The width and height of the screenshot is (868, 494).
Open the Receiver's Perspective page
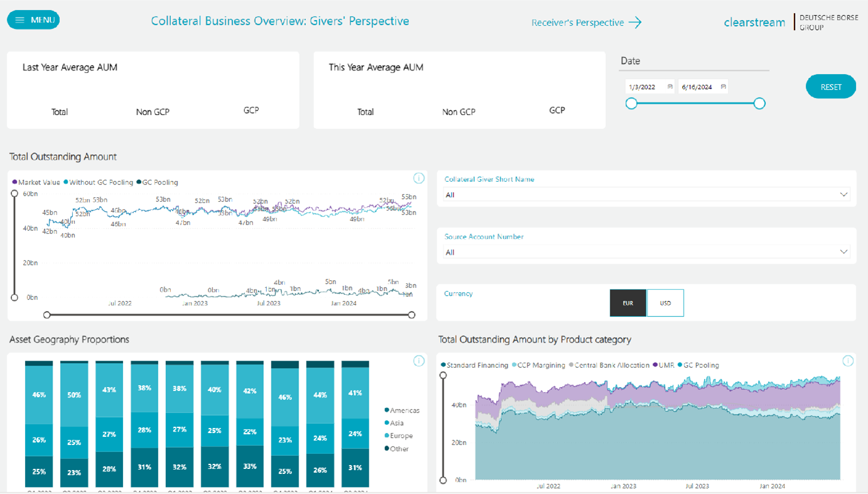click(577, 23)
